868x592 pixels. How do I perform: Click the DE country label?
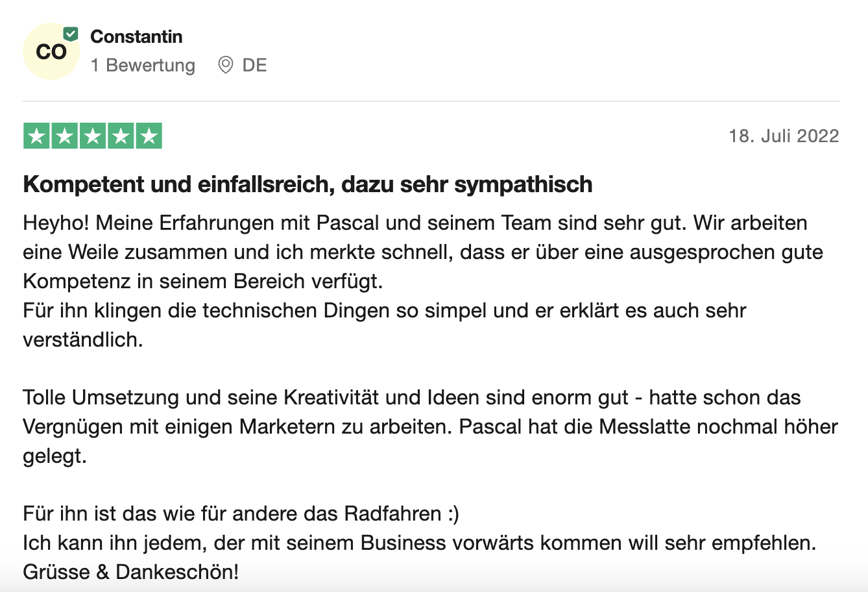tap(254, 65)
